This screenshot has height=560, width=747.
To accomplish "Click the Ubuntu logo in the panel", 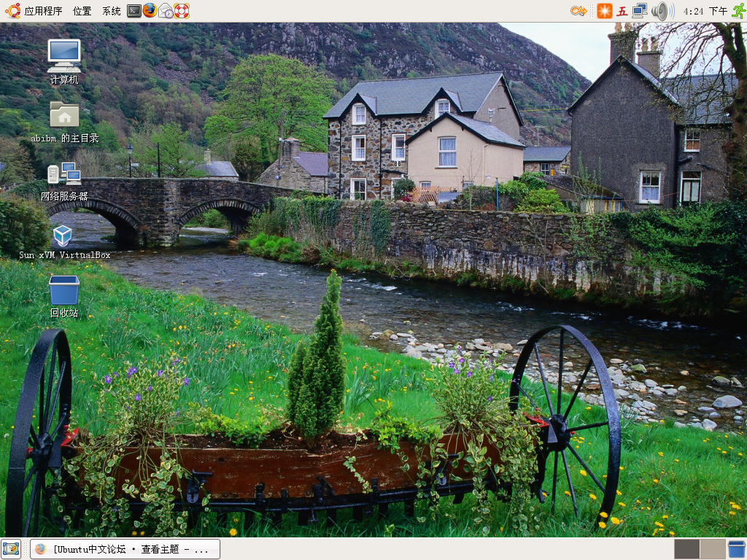I will [x=13, y=10].
